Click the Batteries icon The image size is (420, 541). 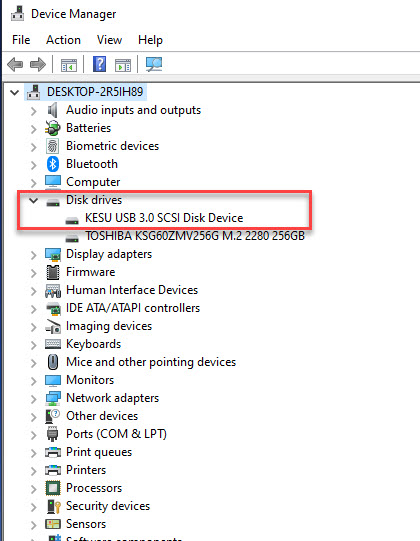pos(52,128)
